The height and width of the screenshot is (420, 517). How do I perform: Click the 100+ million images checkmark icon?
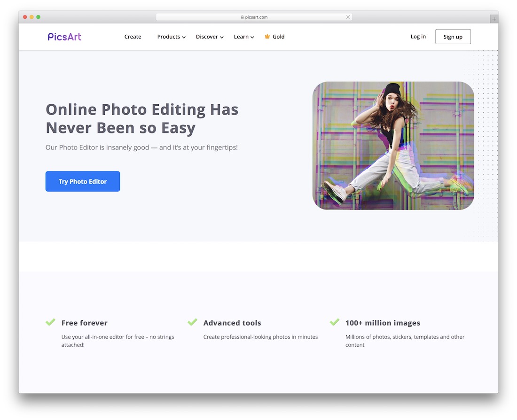coord(334,322)
